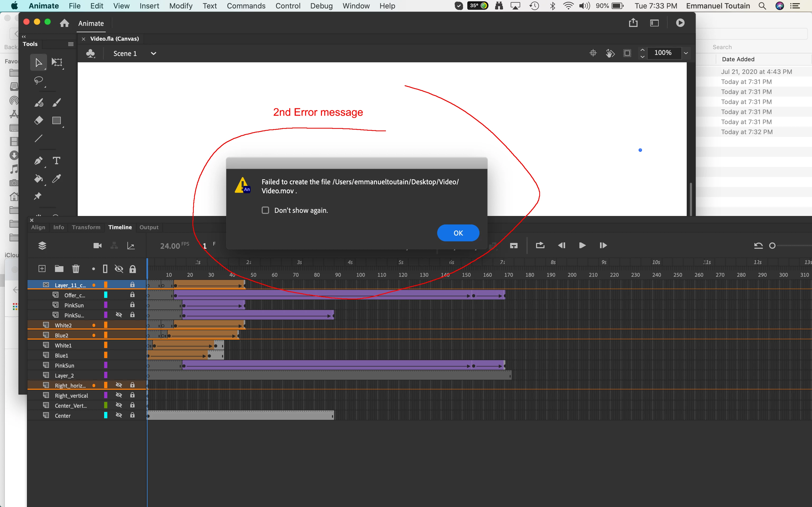Switch to the Output tab
The height and width of the screenshot is (507, 812).
click(x=149, y=227)
